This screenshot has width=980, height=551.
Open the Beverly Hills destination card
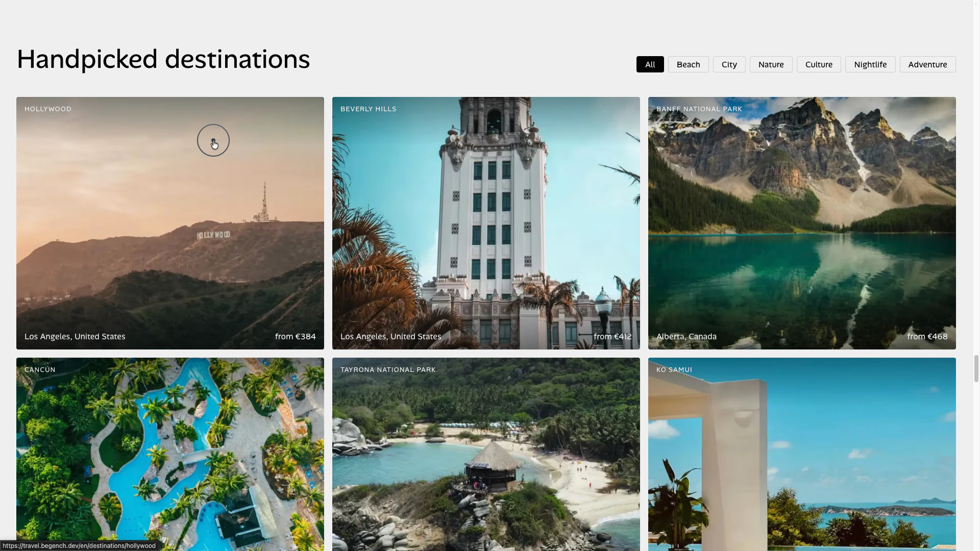[x=486, y=223]
